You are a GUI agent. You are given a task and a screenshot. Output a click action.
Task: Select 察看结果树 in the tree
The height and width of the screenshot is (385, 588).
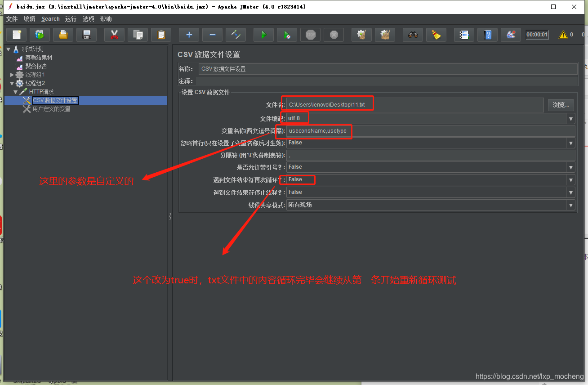[x=39, y=58]
